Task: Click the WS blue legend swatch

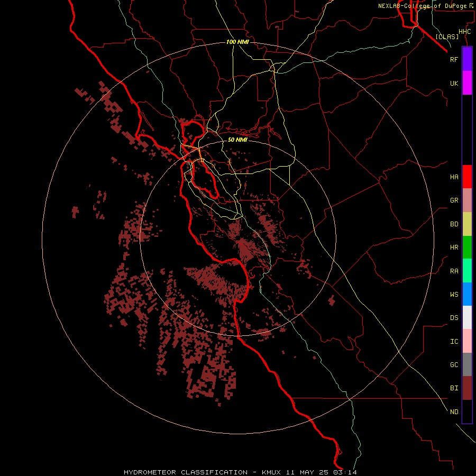Action: tap(467, 294)
